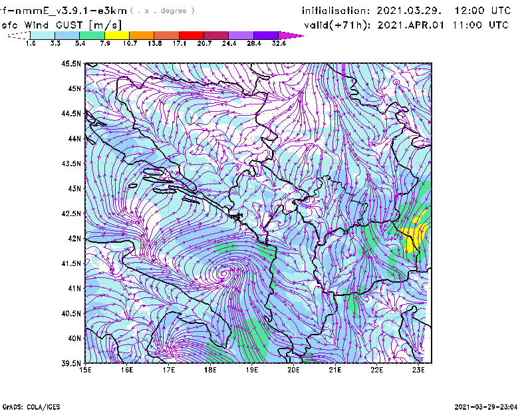The image size is (532, 411).
Task: Click the light blue 3.3–5.4 legend swatch
Action: click(x=67, y=35)
